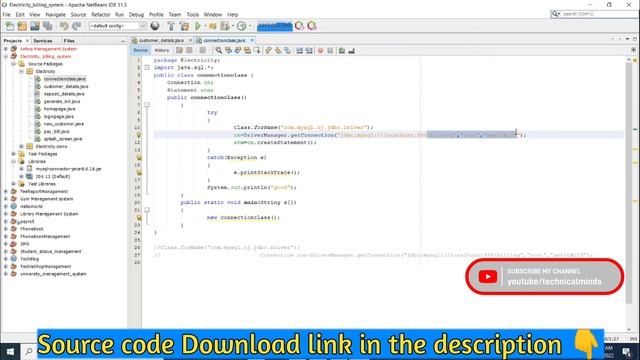Minimize the Projects panel window group
The width and height of the screenshot is (640, 360).
[x=123, y=41]
